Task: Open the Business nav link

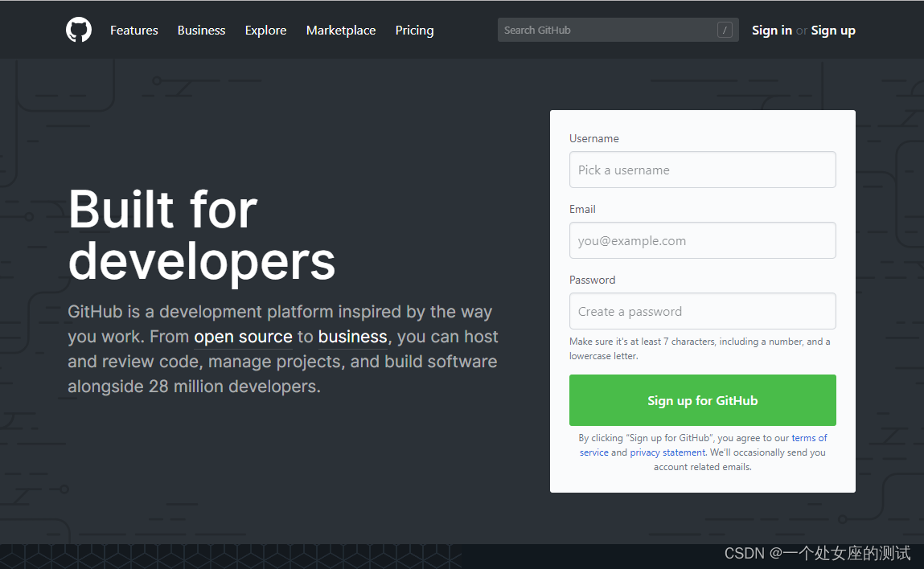Action: (202, 30)
